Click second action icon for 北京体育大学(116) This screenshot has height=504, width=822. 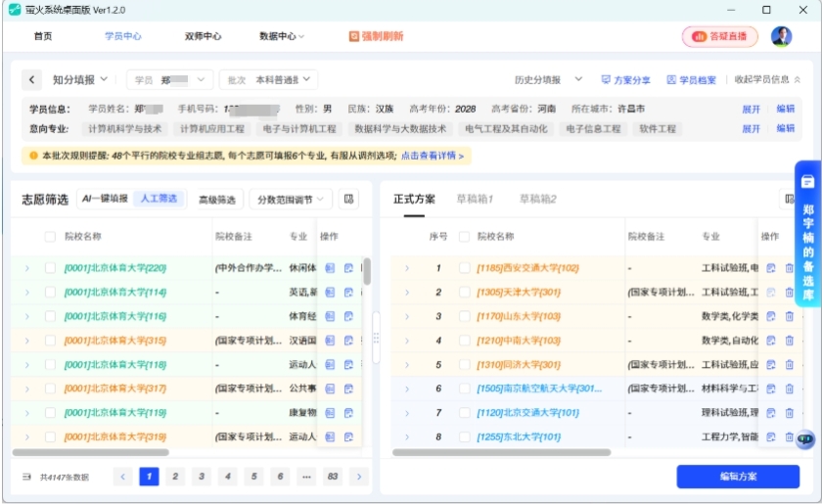pyautogui.click(x=348, y=316)
